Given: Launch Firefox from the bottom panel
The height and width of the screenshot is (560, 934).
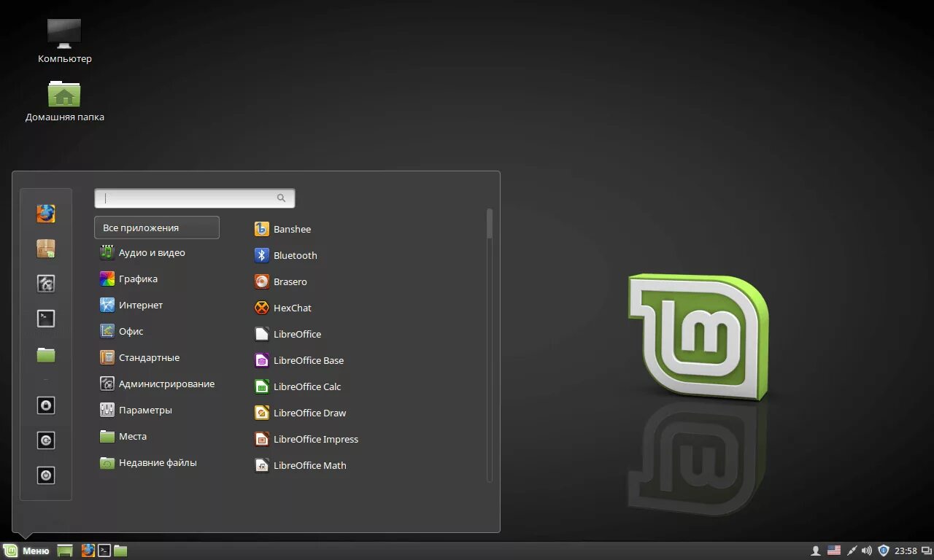Looking at the screenshot, I should (x=88, y=551).
